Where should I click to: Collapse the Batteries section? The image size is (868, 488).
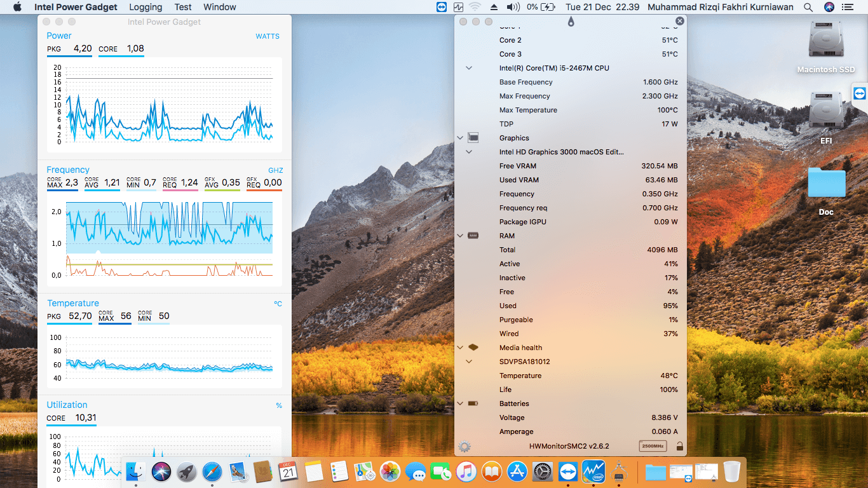(x=460, y=403)
